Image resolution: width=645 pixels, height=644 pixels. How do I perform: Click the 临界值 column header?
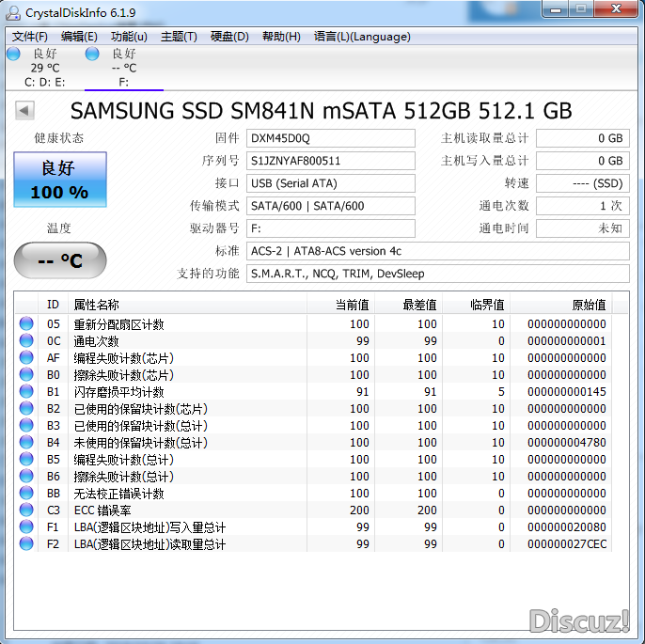pyautogui.click(x=477, y=305)
